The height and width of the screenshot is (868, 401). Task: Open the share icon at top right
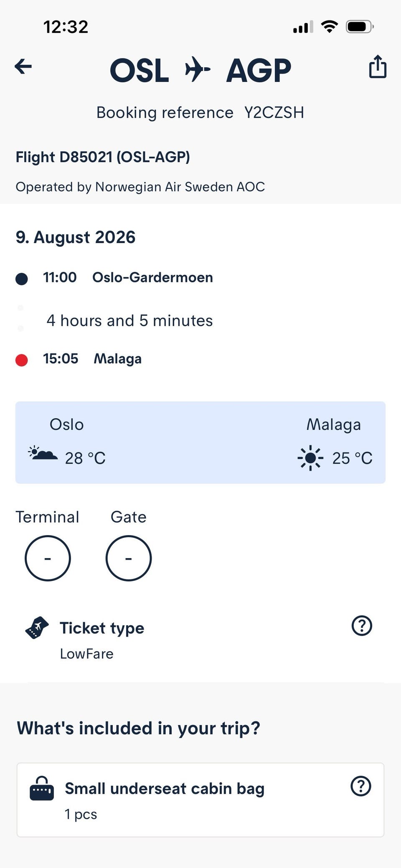pyautogui.click(x=378, y=66)
